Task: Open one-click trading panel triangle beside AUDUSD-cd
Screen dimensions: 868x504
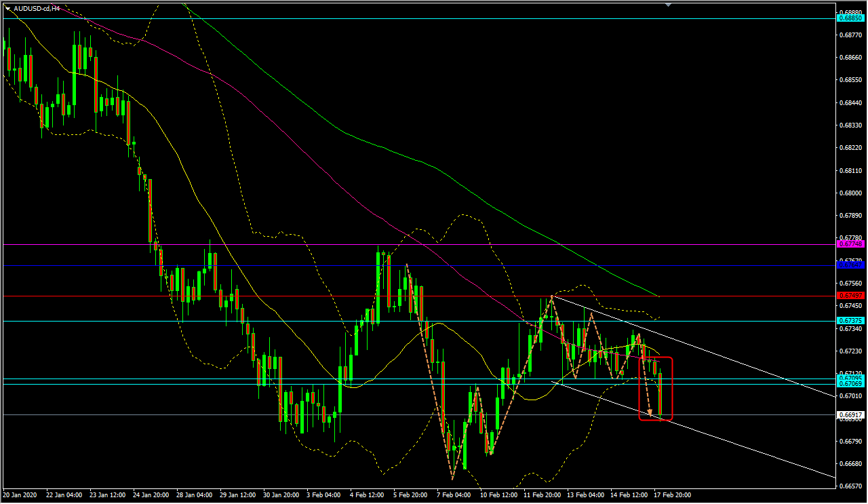Action: pos(7,8)
